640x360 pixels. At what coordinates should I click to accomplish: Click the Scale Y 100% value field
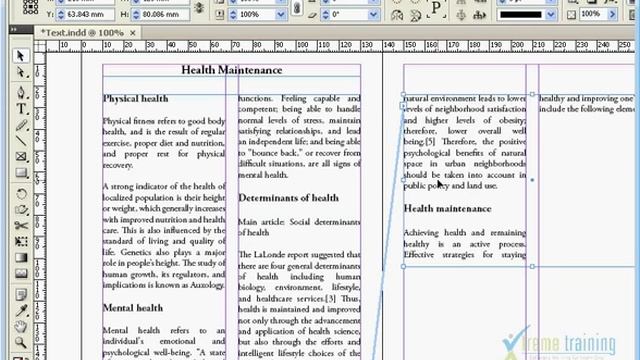pos(256,15)
